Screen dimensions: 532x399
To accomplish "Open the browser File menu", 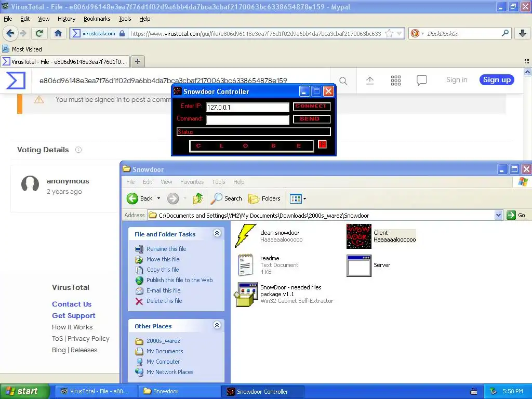I will [8, 19].
